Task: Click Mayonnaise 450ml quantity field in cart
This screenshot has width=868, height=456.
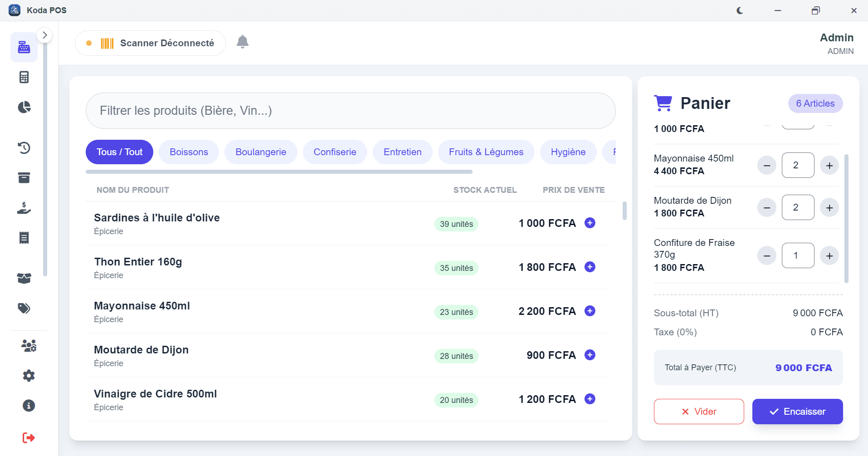Action: [798, 165]
